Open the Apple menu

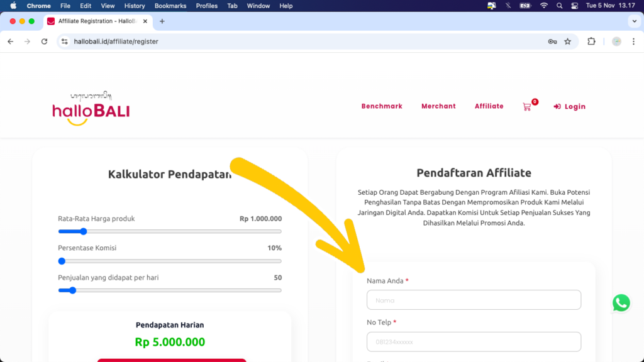pyautogui.click(x=13, y=6)
